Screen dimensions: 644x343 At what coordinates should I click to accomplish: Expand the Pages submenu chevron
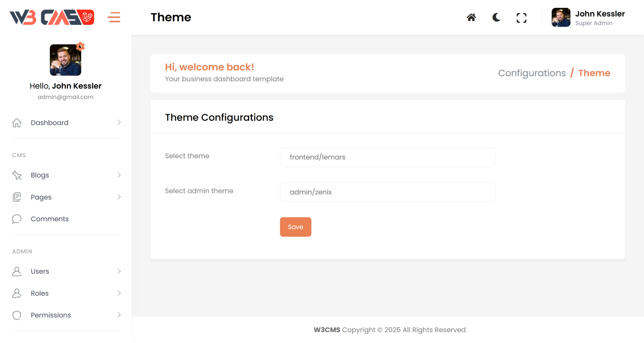[x=119, y=197]
